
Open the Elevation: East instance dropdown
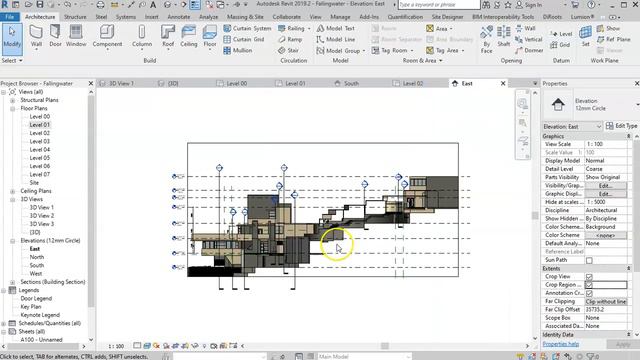tap(572, 127)
